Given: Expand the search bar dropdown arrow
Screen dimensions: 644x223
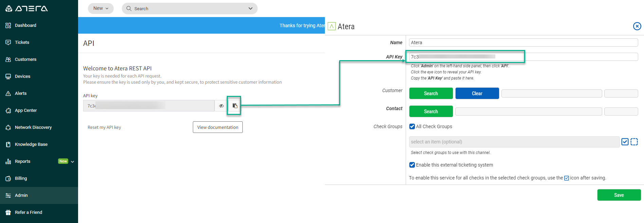Looking at the screenshot, I should (251, 8).
